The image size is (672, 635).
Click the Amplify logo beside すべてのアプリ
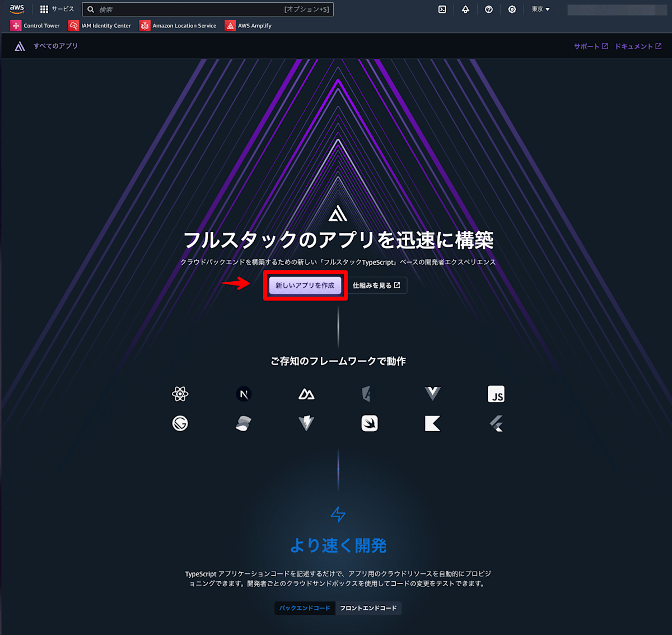click(x=20, y=46)
